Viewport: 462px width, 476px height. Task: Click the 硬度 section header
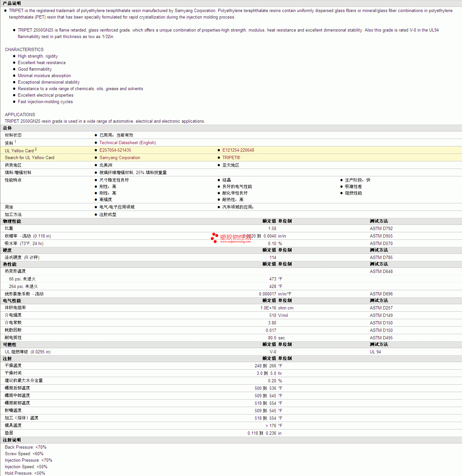click(7, 251)
